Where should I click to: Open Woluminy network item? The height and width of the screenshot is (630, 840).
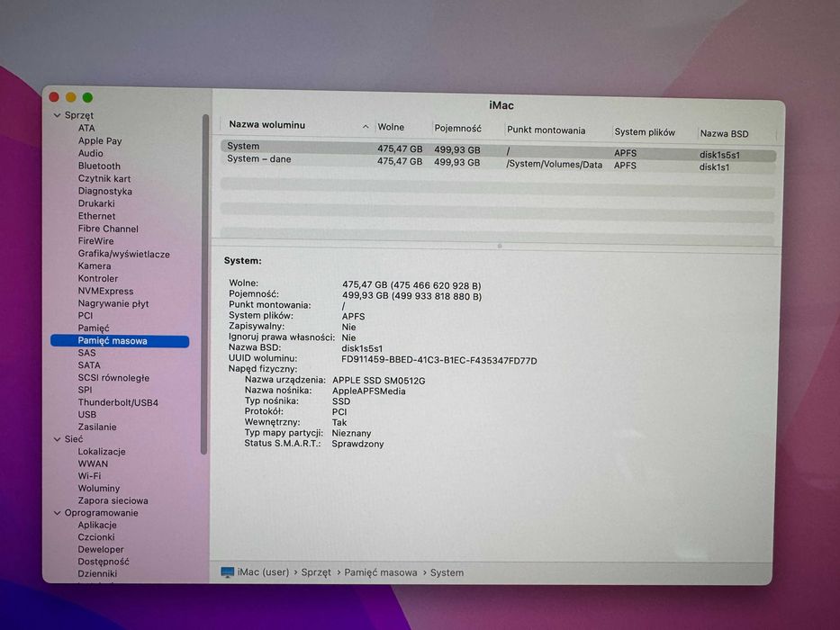(x=98, y=489)
